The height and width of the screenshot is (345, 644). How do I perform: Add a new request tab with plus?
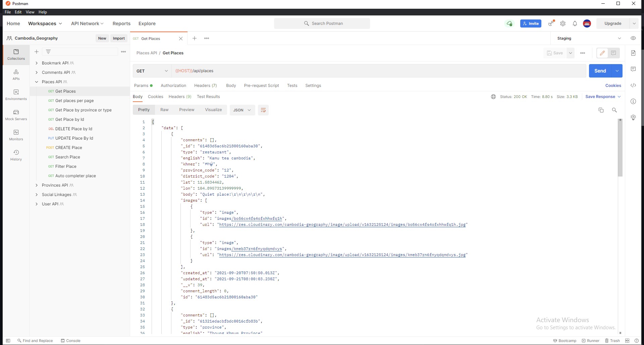[x=195, y=38]
